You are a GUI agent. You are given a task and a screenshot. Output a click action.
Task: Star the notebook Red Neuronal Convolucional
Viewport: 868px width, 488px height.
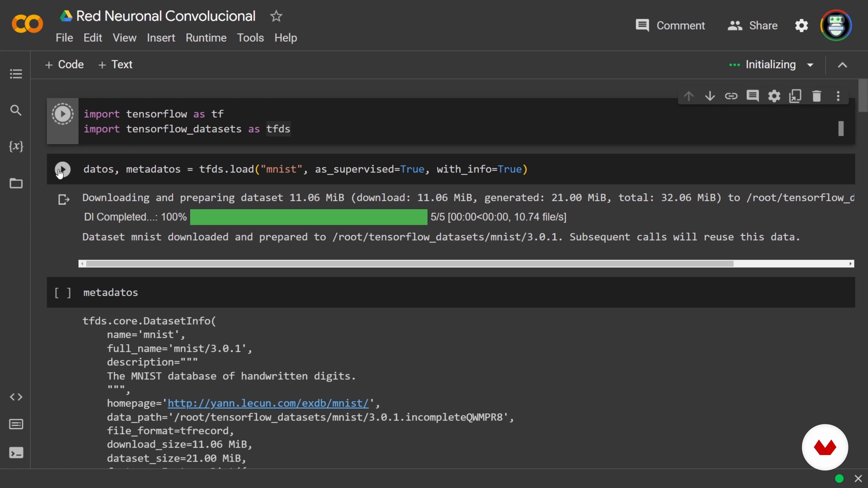276,16
